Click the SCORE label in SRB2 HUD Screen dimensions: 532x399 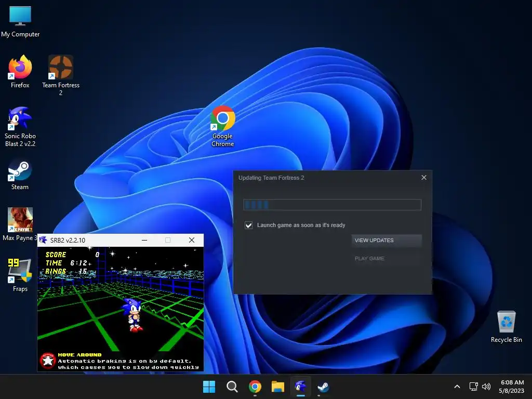click(x=56, y=255)
